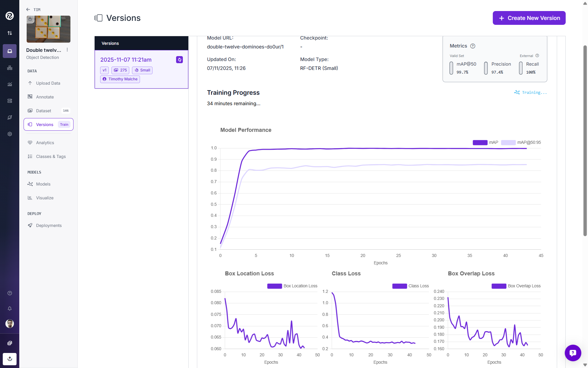Click the Metrics help question-mark icon

click(x=473, y=46)
